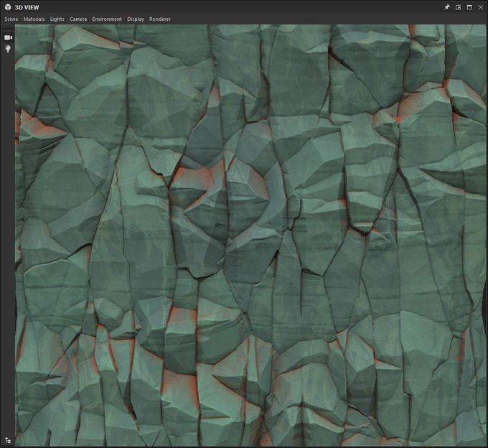
Task: Open the Renderer menu
Action: pos(160,19)
